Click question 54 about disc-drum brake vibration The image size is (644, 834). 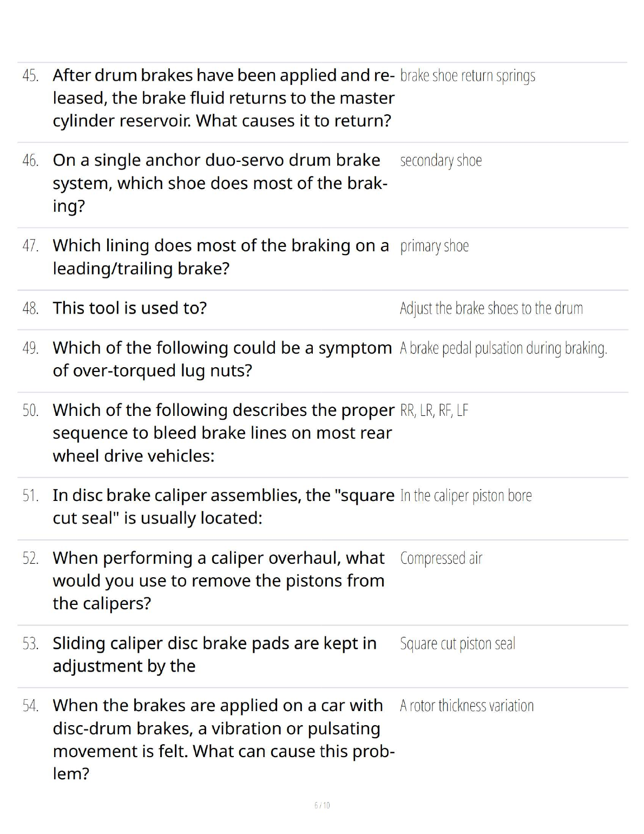point(223,739)
